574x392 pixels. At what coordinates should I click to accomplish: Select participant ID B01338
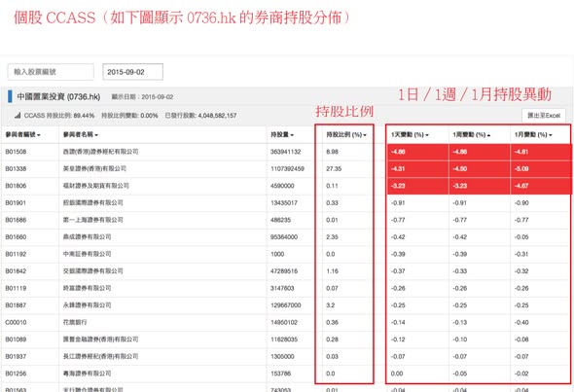point(16,168)
